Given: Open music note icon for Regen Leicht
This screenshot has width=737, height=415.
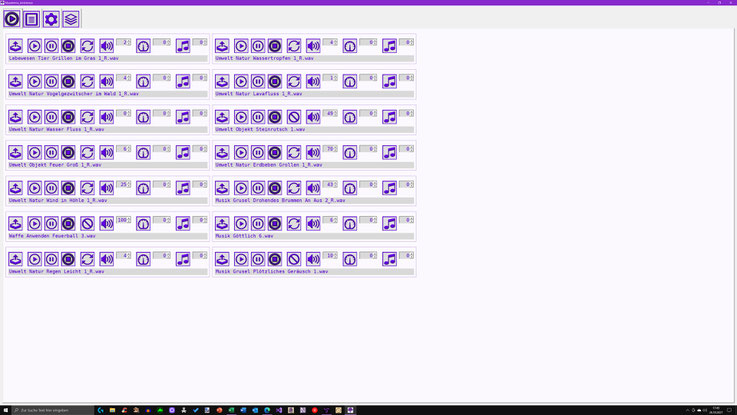Looking at the screenshot, I should click(x=183, y=259).
